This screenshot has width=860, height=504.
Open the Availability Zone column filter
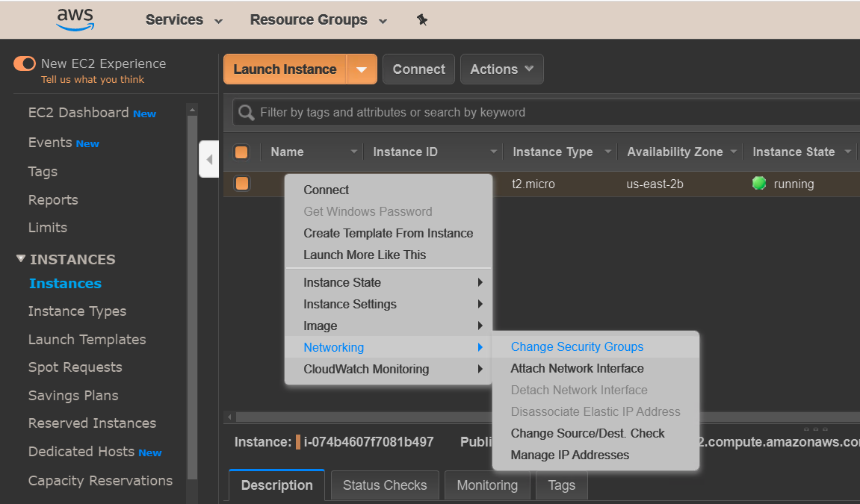pos(733,152)
